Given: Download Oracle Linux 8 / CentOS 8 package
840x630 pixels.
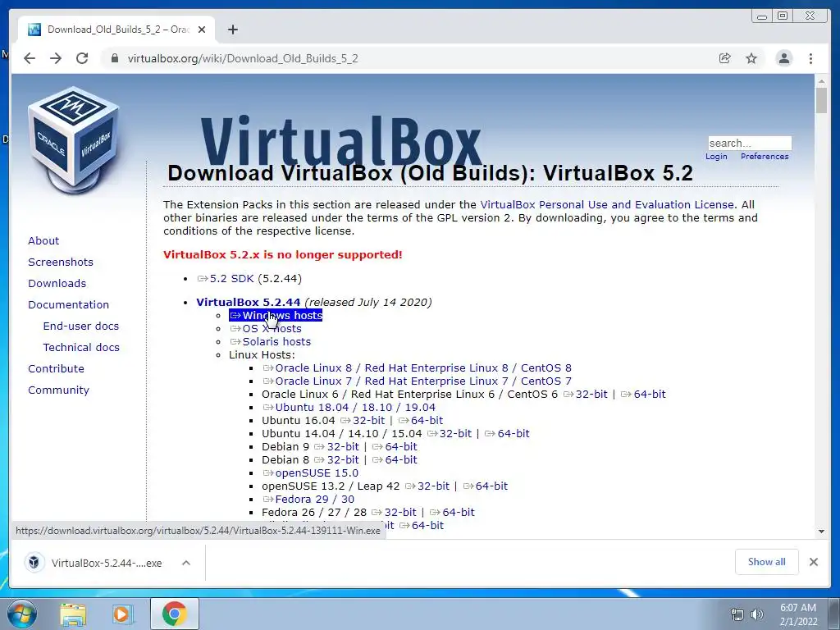Looking at the screenshot, I should tap(418, 368).
